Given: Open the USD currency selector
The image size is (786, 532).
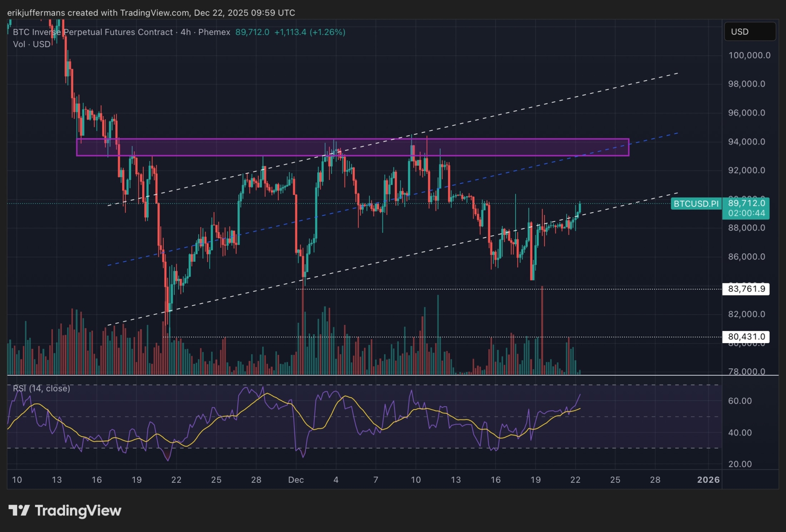Looking at the screenshot, I should (x=749, y=32).
